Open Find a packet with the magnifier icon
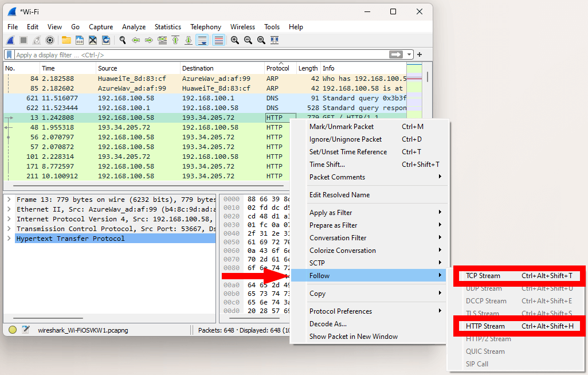The height and width of the screenshot is (375, 588). tap(123, 40)
